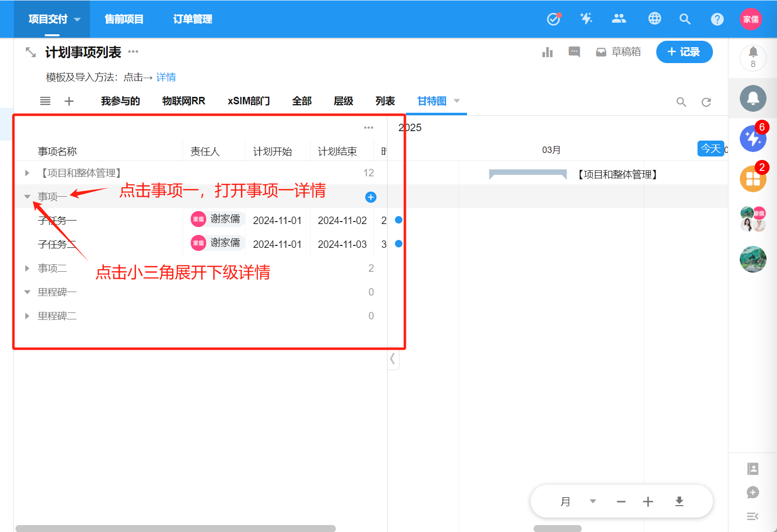Screen dimensions: 777x532
Task: Open the 草稿箱 drafts box
Action: (x=619, y=52)
